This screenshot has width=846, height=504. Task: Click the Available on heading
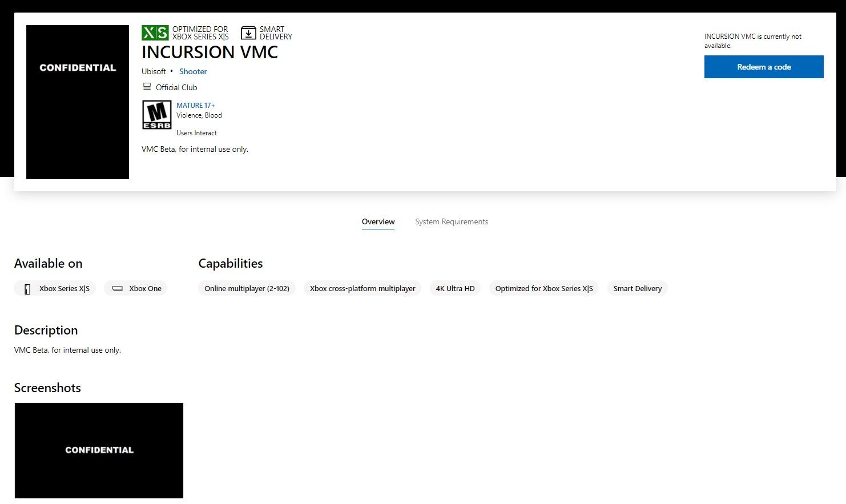point(48,263)
